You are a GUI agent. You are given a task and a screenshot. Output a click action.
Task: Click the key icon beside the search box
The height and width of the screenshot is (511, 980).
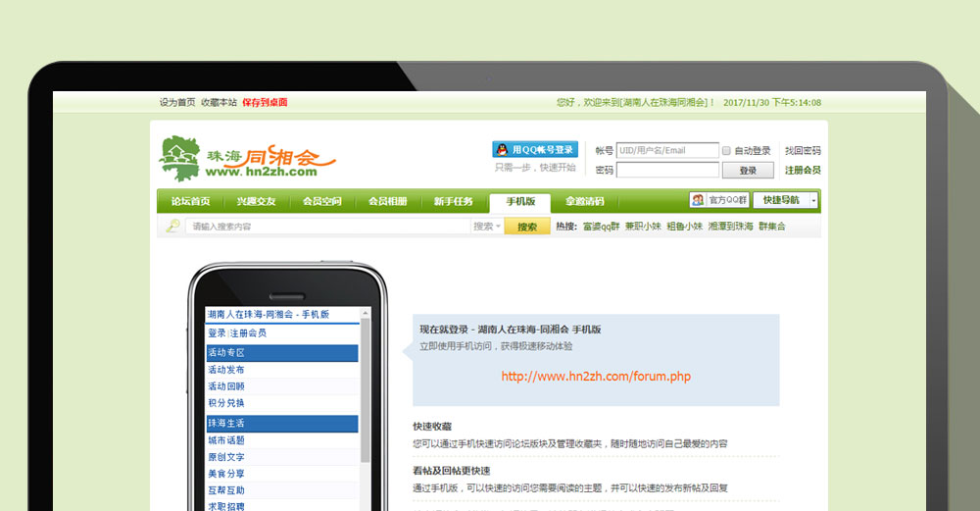pyautogui.click(x=172, y=226)
